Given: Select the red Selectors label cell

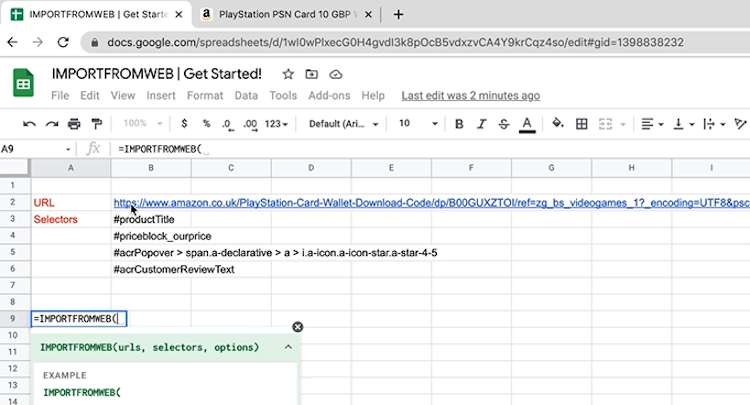Looking at the screenshot, I should 71,219.
